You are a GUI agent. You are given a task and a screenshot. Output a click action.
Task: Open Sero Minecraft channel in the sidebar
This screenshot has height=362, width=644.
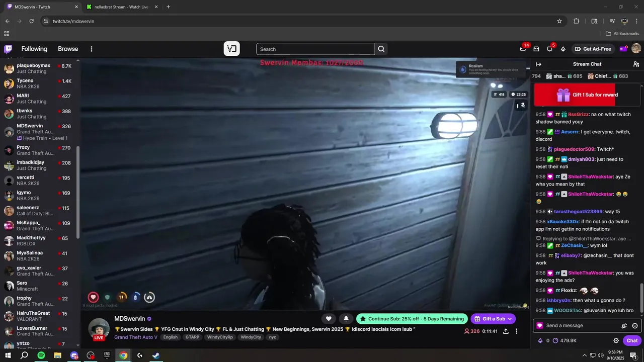pos(39,286)
